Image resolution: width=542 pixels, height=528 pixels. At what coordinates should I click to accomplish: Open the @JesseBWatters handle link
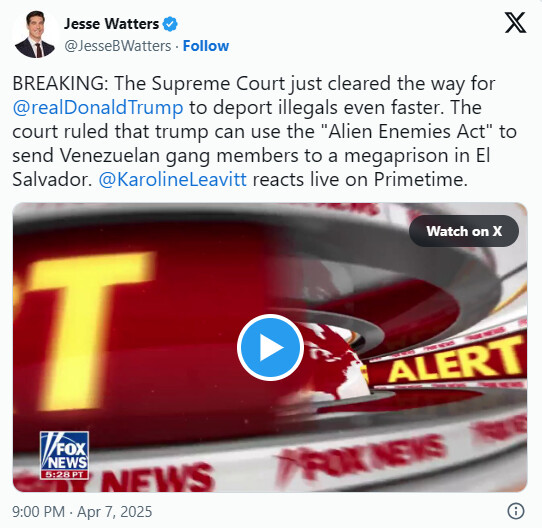click(118, 46)
